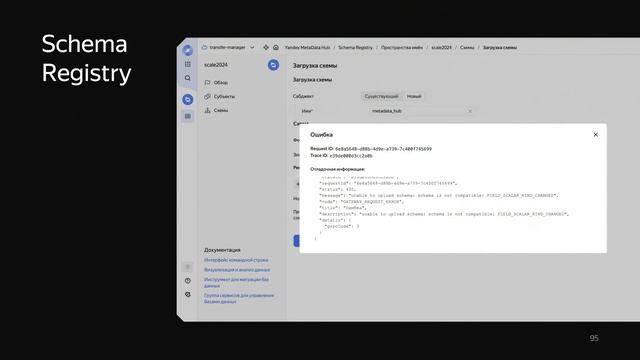Open the all services grid icon
Screen dimensions: 640x360
188,64
